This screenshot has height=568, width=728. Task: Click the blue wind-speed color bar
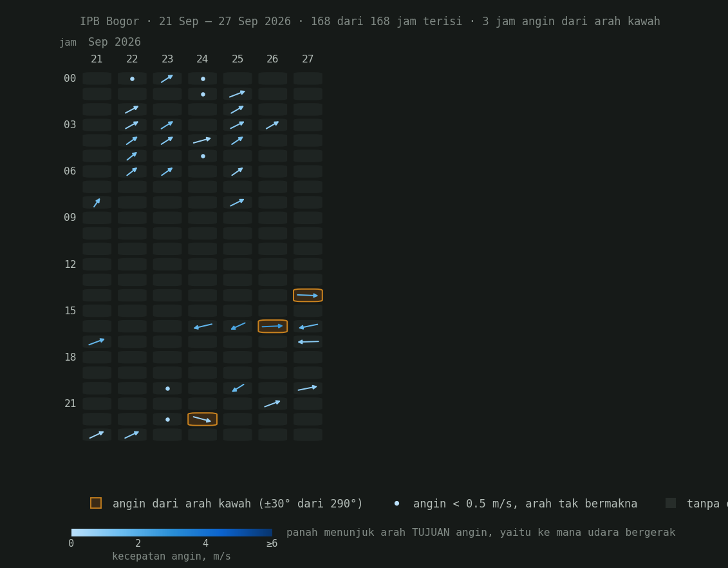click(172, 533)
